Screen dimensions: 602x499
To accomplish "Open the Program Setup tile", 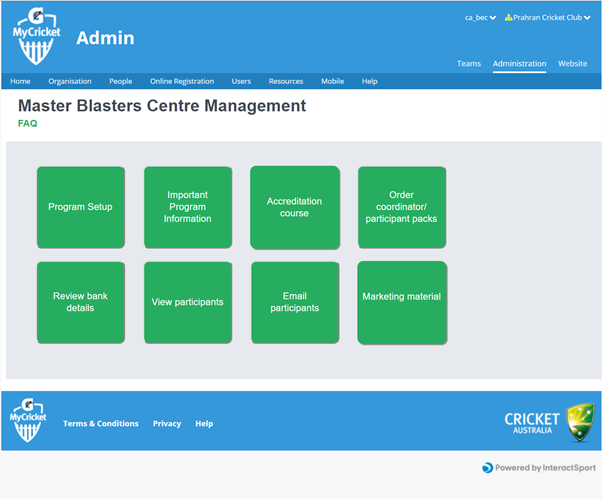I will point(81,207).
